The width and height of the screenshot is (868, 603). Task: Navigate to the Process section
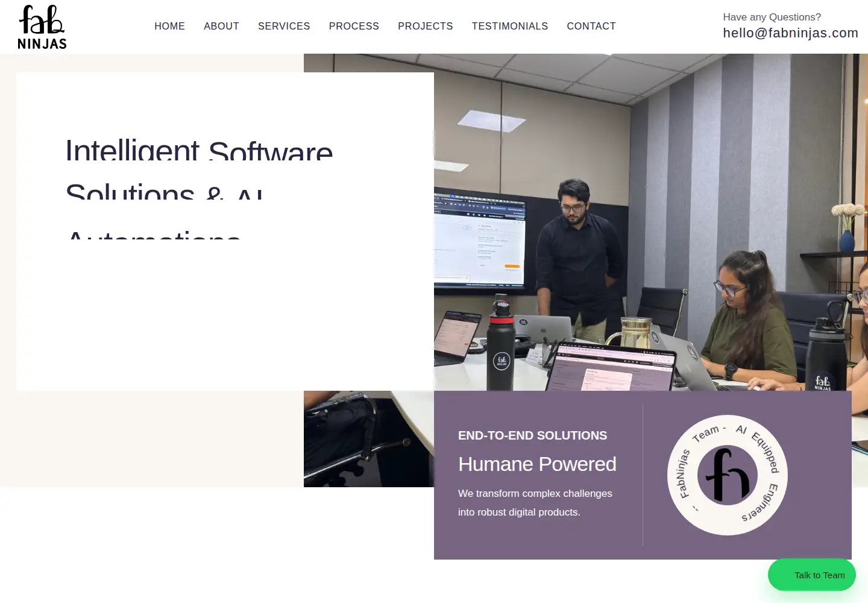click(354, 26)
